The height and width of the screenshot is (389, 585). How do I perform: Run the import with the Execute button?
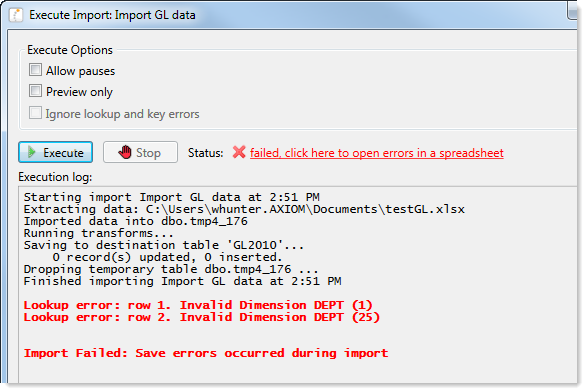[56, 152]
